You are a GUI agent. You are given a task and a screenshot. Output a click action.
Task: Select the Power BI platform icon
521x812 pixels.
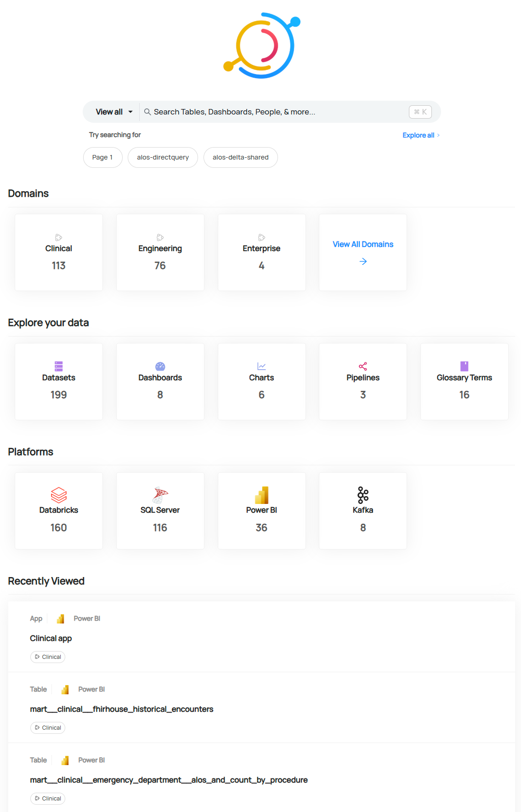coord(261,495)
